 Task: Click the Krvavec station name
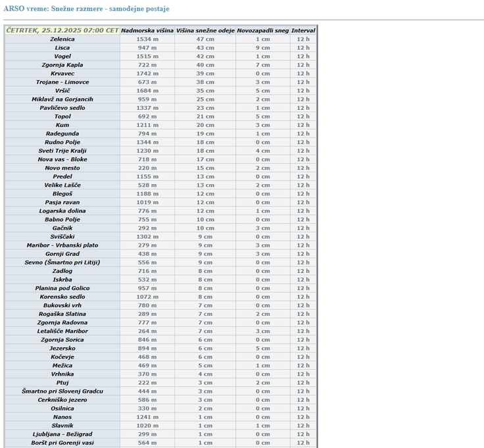coord(62,74)
